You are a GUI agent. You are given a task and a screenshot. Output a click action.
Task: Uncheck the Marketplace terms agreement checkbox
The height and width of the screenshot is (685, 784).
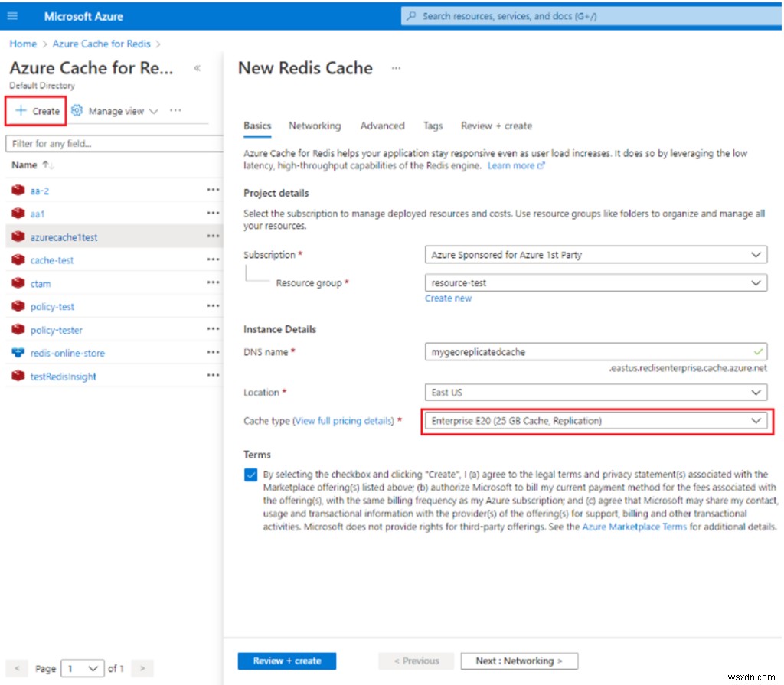click(x=250, y=475)
